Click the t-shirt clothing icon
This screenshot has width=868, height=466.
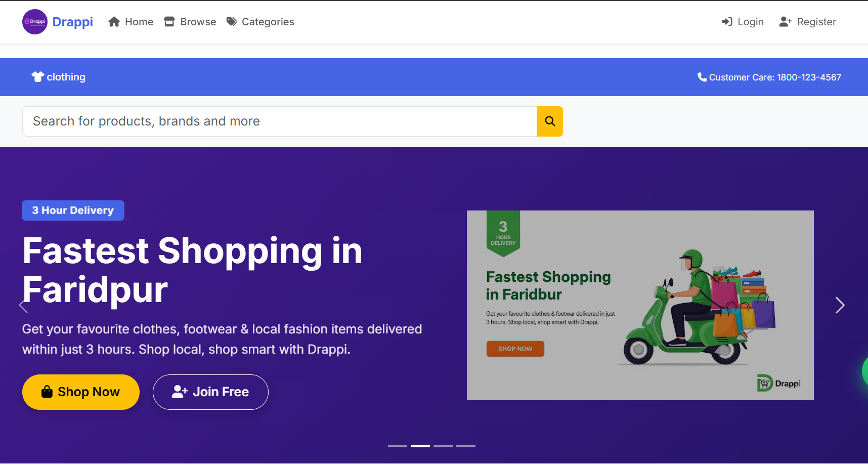pyautogui.click(x=38, y=77)
